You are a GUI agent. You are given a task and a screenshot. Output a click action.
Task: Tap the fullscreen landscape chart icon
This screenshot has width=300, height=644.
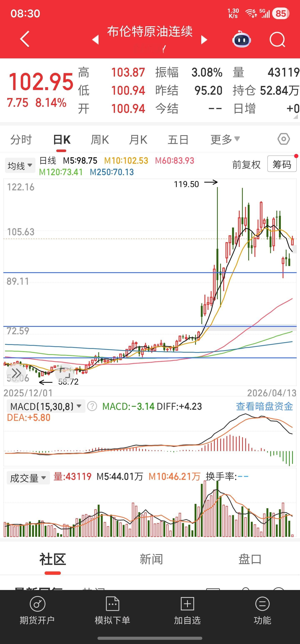coord(65,373)
